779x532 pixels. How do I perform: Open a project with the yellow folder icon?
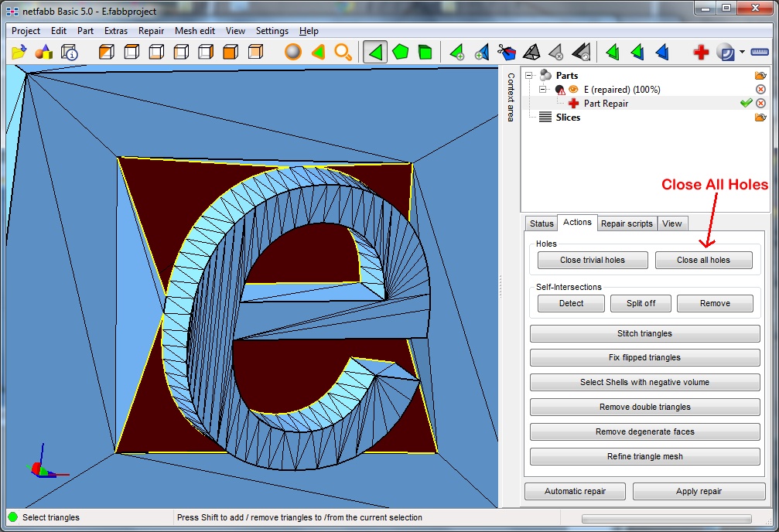(x=19, y=52)
